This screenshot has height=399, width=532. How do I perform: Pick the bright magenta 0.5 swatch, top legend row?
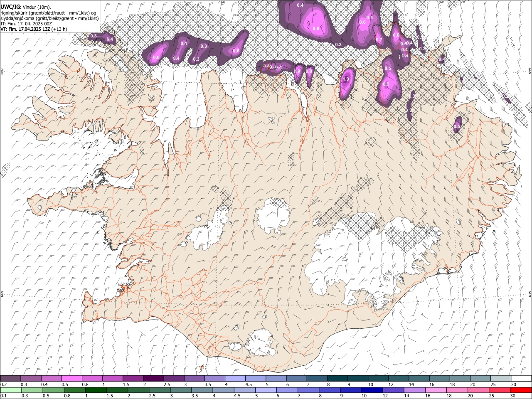coord(72,379)
